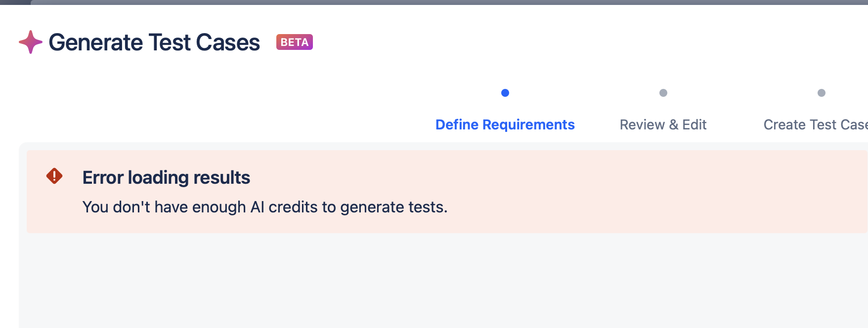Click the Review & Edit step dot
This screenshot has height=328, width=868.
tap(663, 93)
